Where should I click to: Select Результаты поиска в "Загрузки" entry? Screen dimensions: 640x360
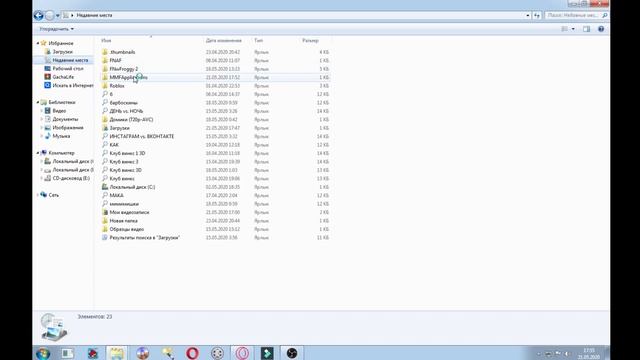(x=144, y=238)
